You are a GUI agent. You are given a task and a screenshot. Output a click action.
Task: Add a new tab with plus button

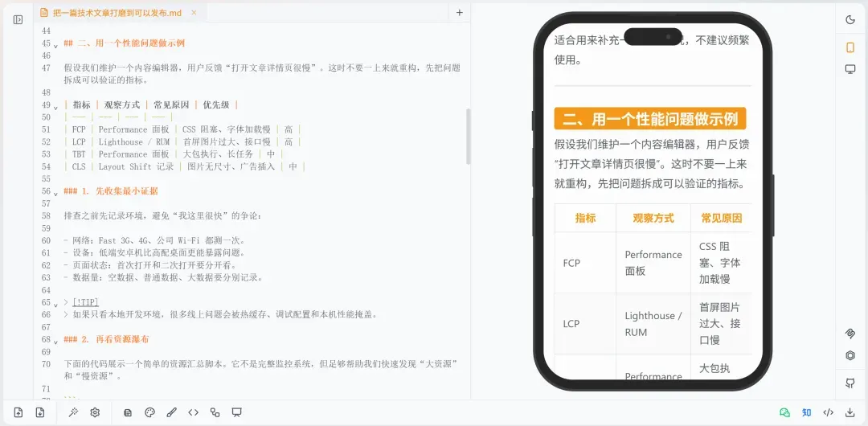pyautogui.click(x=460, y=13)
